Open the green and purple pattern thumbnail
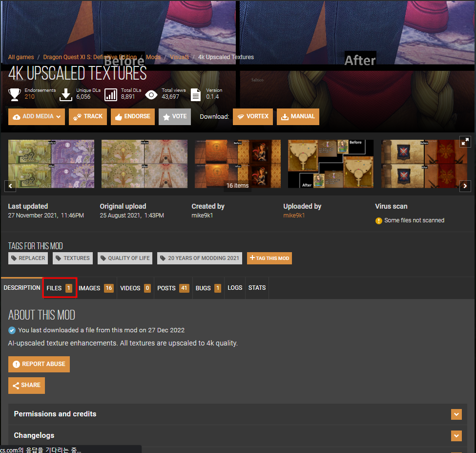 point(51,164)
